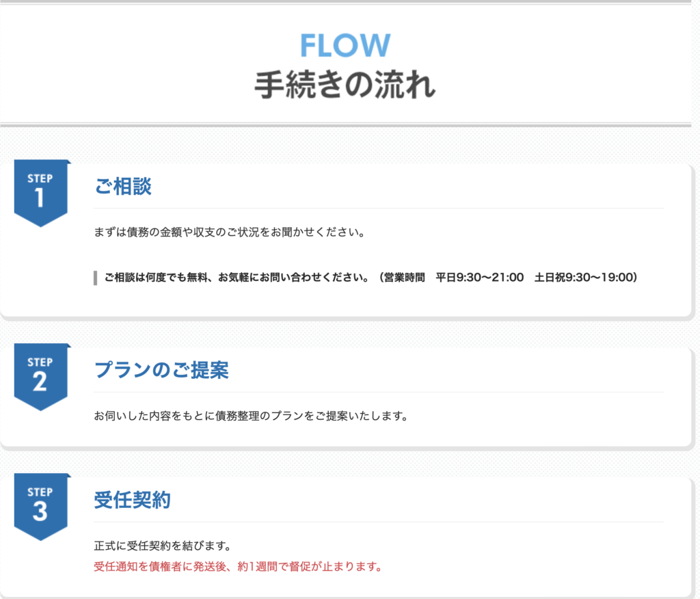Click the number 3 inside third badge
This screenshot has height=599, width=700.
pyautogui.click(x=40, y=512)
